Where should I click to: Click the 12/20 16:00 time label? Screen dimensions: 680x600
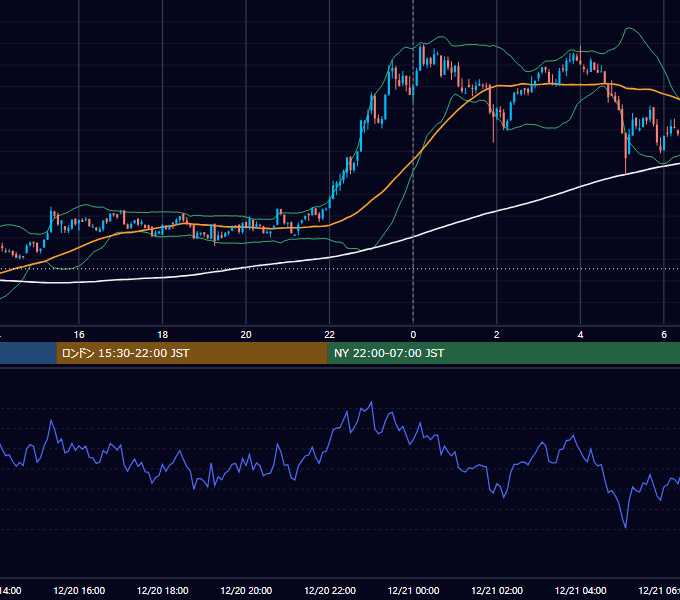pos(79,590)
